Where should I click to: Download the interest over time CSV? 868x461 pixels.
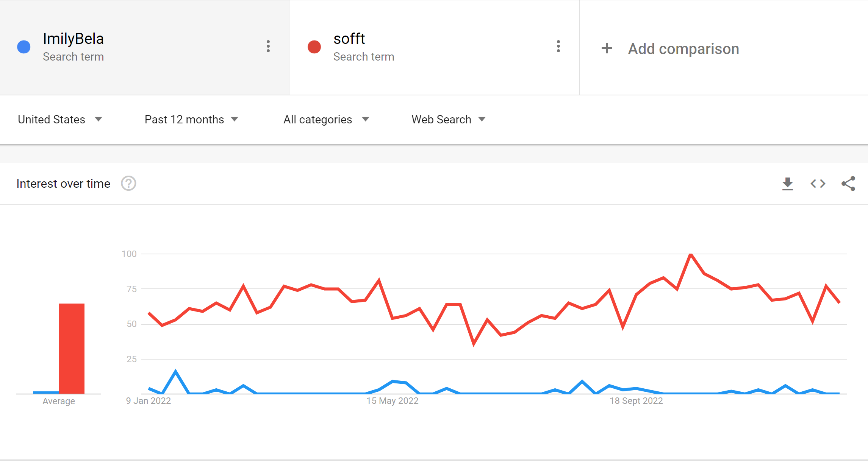[x=788, y=184]
